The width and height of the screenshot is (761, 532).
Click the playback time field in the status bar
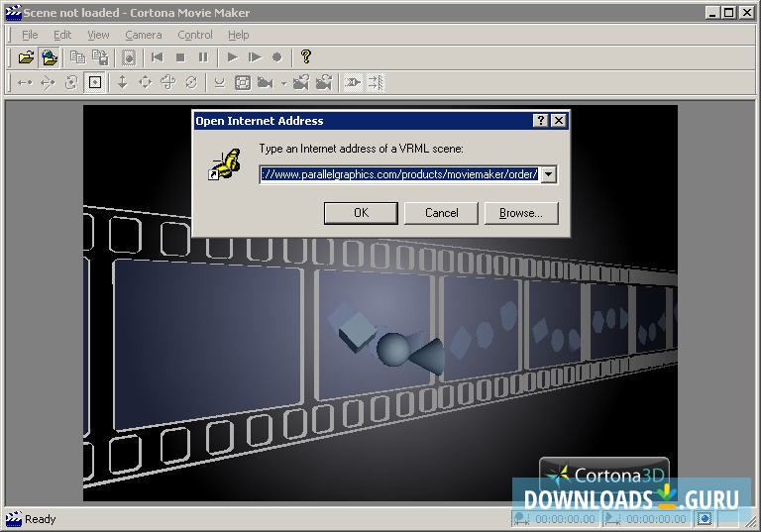(x=648, y=519)
